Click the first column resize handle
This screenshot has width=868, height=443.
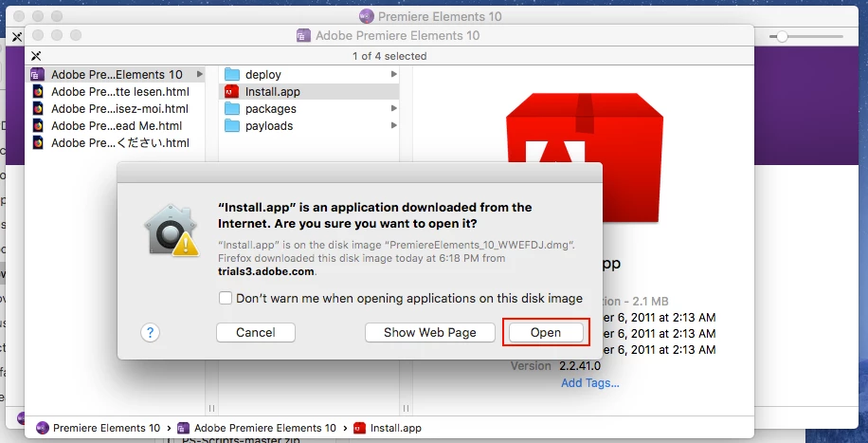pos(212,408)
